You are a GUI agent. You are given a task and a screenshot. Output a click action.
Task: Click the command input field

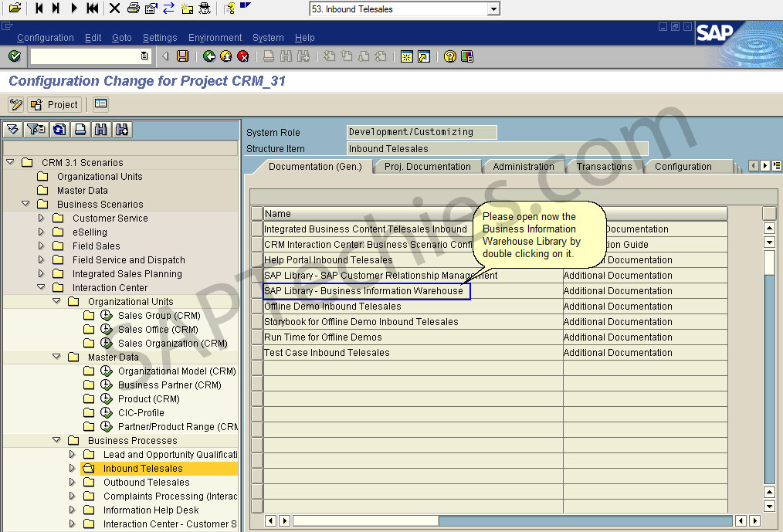pos(90,56)
